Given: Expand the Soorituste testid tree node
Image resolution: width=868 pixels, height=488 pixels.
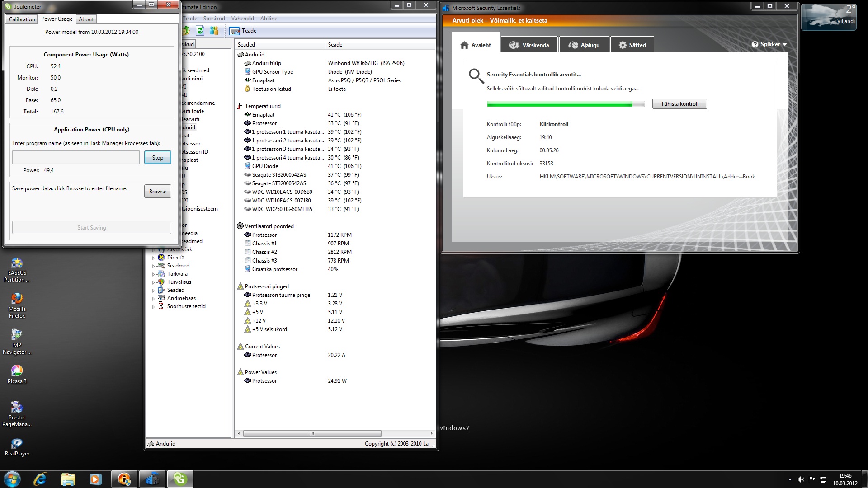Looking at the screenshot, I should pos(153,307).
